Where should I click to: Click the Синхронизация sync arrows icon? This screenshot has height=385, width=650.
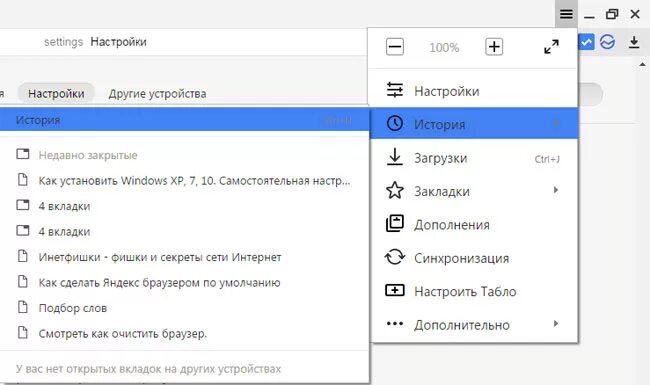395,257
